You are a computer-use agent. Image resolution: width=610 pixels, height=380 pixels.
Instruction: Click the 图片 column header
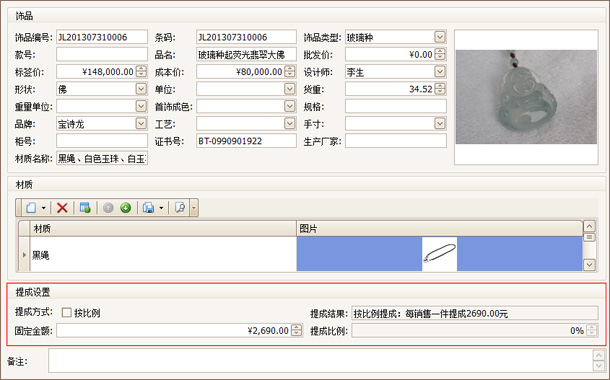pyautogui.click(x=440, y=229)
